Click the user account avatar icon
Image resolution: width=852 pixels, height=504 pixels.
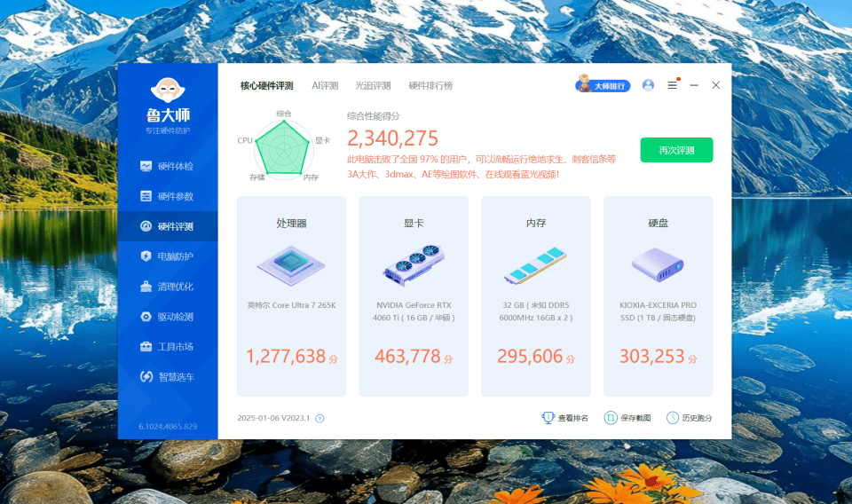(648, 85)
